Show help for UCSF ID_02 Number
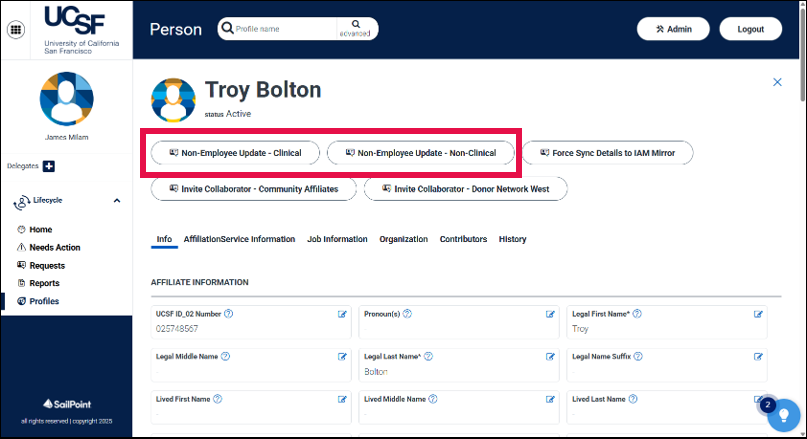This screenshot has width=807, height=439. pos(229,314)
